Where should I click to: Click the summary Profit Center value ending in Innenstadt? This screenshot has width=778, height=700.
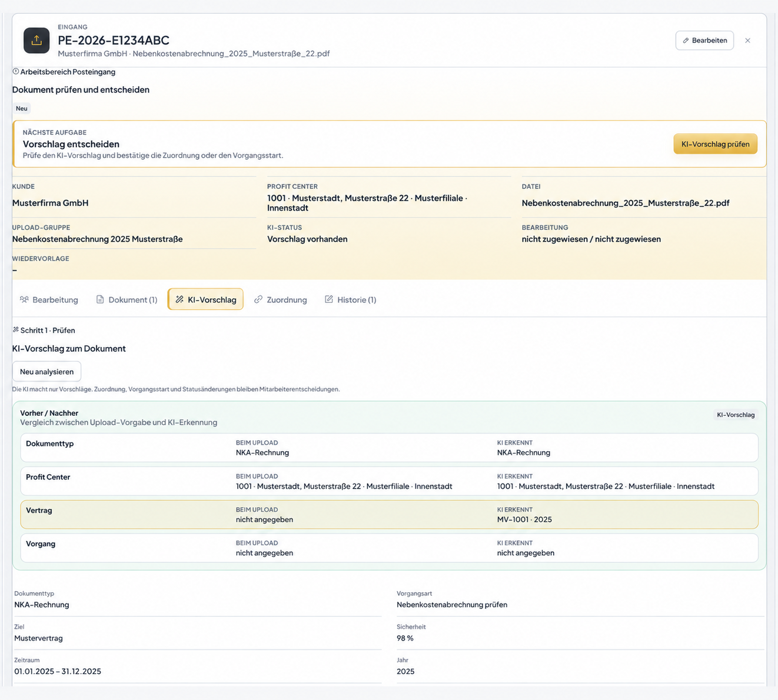pyautogui.click(x=367, y=203)
